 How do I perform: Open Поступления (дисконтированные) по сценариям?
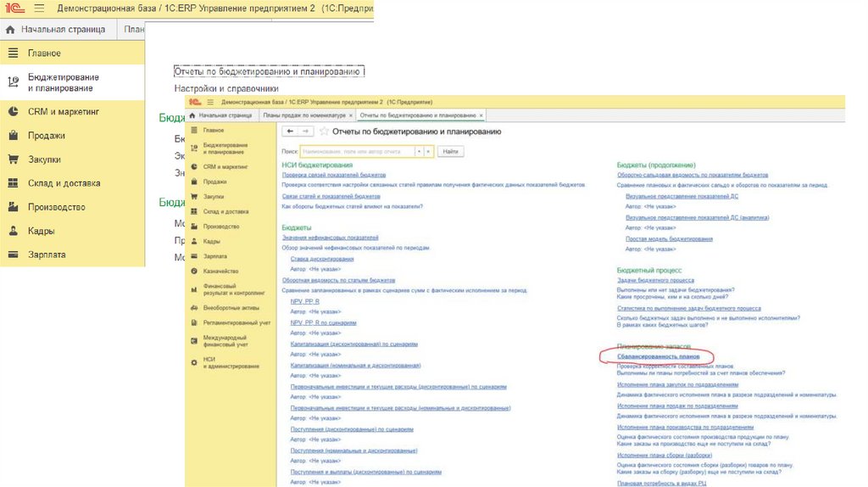[352, 429]
